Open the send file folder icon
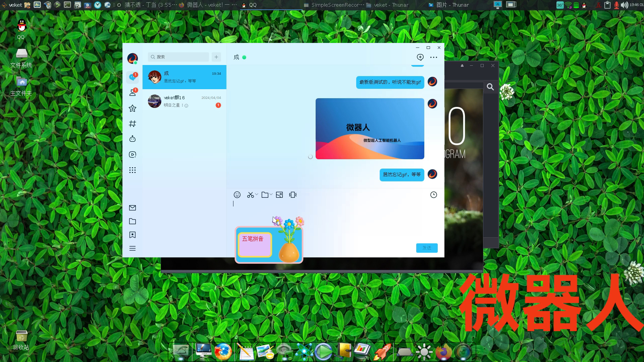The width and height of the screenshot is (644, 362). (265, 195)
